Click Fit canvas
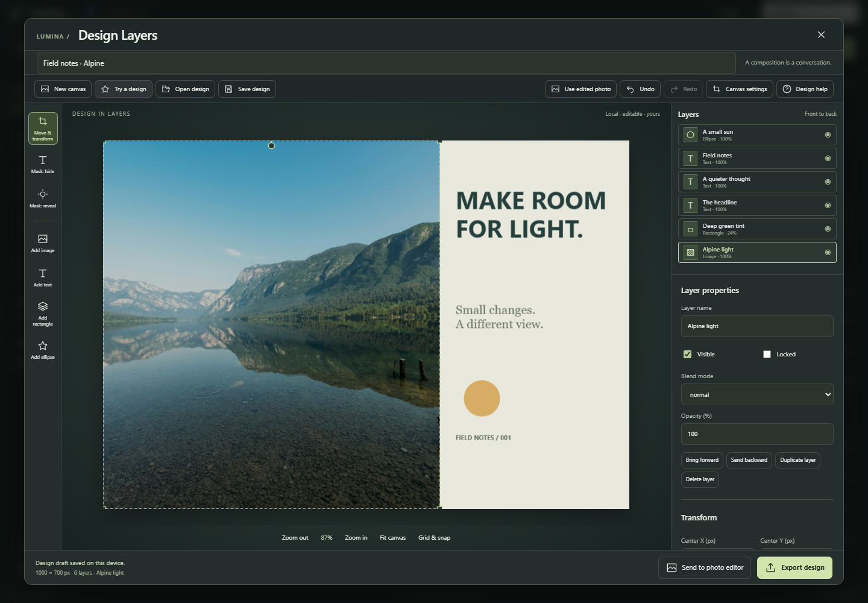 [x=393, y=538]
